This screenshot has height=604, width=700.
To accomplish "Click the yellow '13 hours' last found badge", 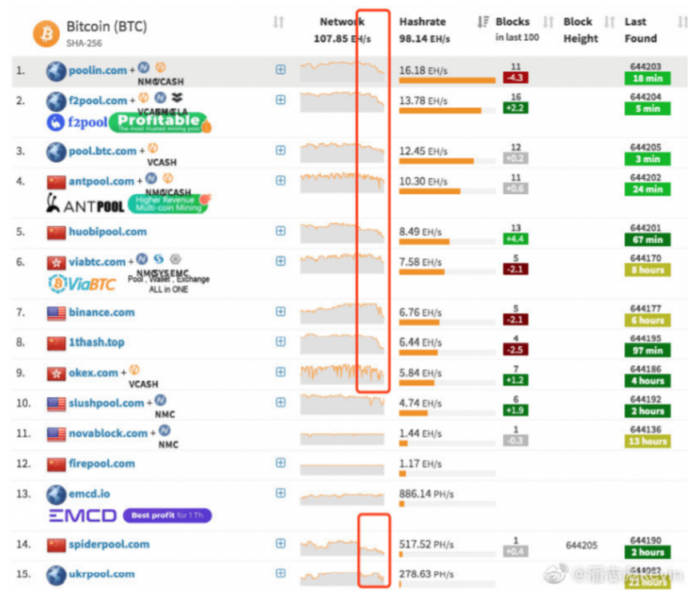I will 647,442.
